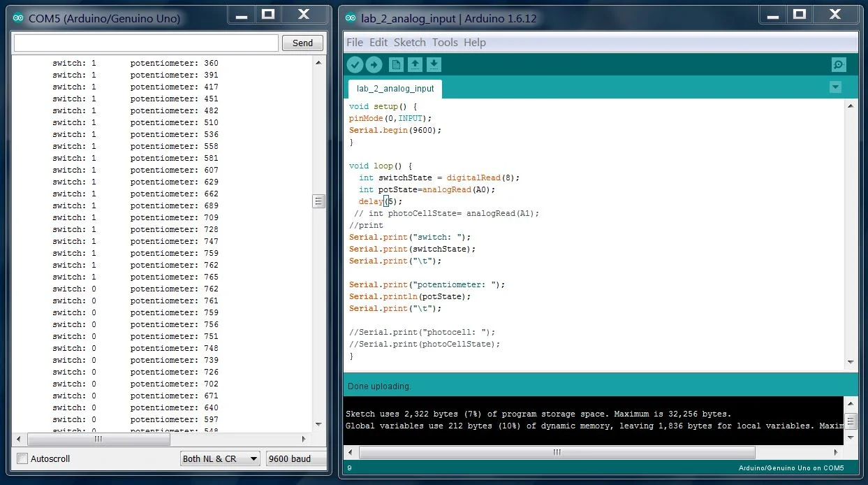Click the line number 9 in status bar
This screenshot has width=868, height=485.
point(349,468)
